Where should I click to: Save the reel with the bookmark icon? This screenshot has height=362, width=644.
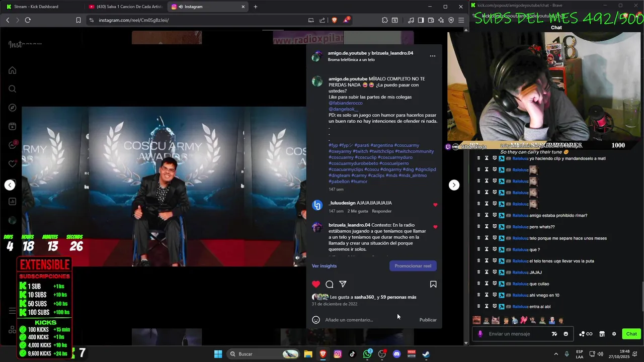click(x=433, y=284)
